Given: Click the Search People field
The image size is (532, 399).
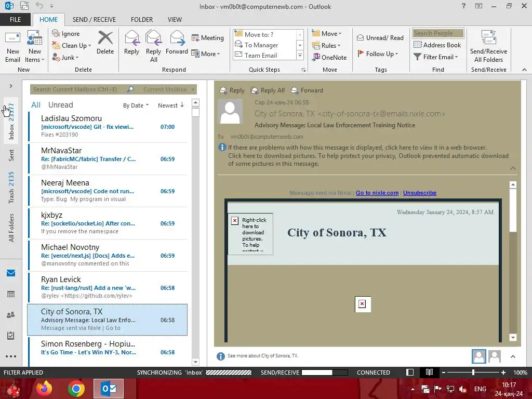Looking at the screenshot, I should coord(438,33).
